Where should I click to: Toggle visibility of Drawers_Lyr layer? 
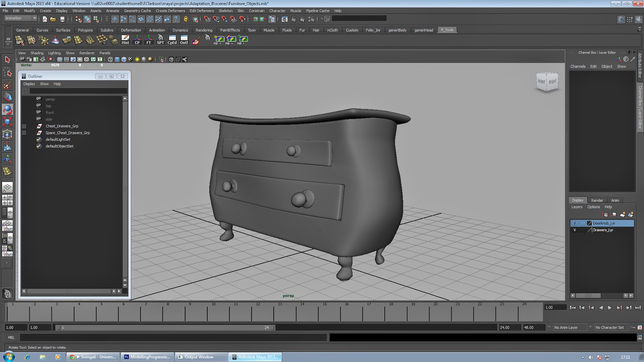point(574,230)
